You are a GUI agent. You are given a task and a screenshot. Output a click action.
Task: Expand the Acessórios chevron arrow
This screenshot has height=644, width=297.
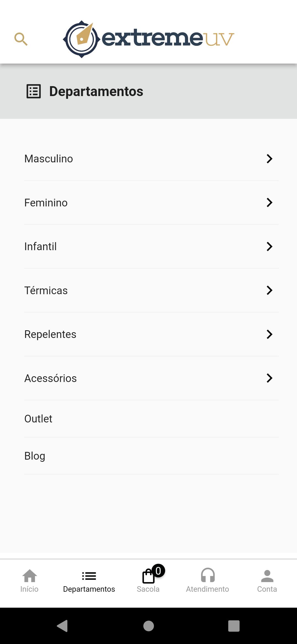(x=269, y=378)
